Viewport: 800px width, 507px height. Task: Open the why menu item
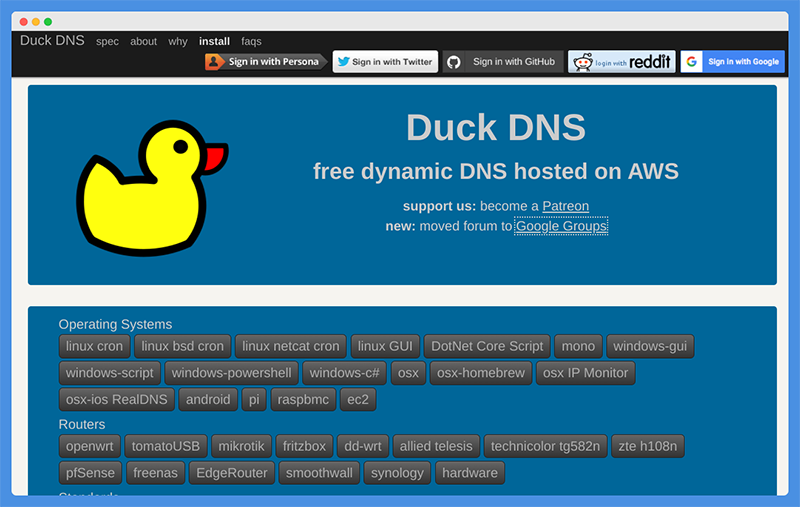(178, 41)
